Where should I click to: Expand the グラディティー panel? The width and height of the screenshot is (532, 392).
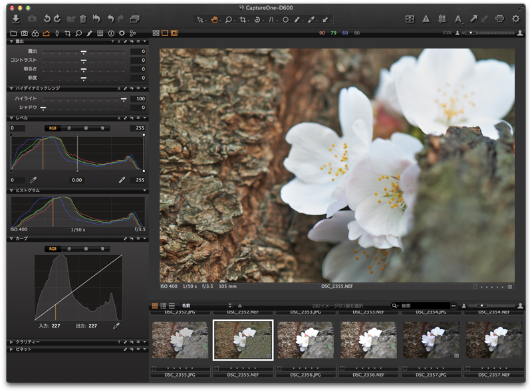(x=11, y=342)
